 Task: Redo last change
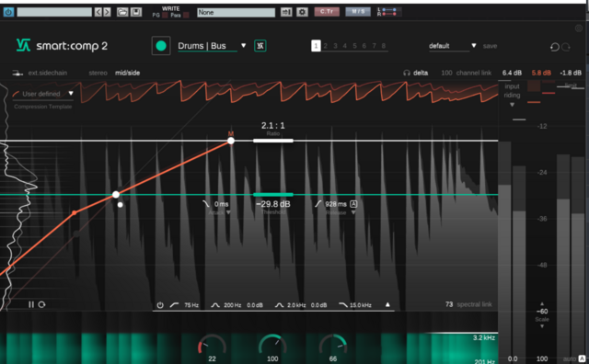click(566, 47)
